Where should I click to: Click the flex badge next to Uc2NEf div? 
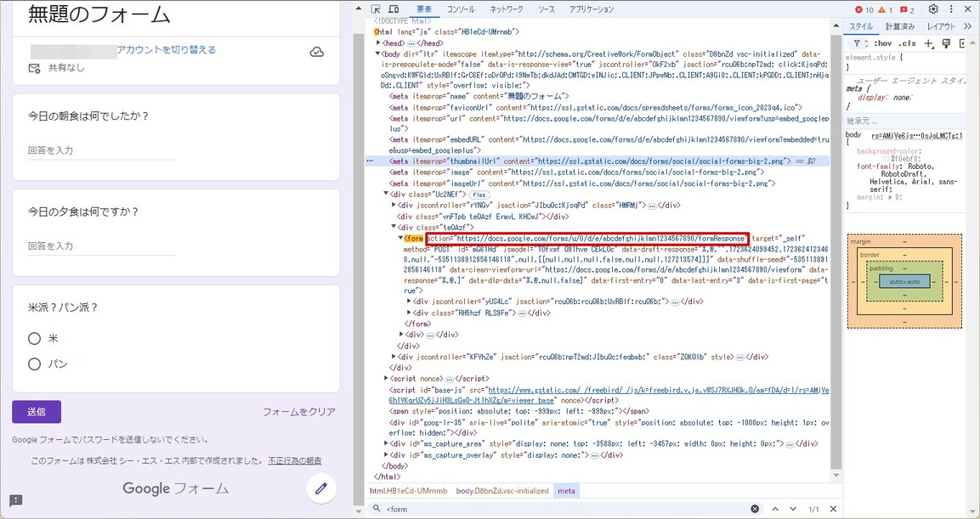(x=479, y=195)
